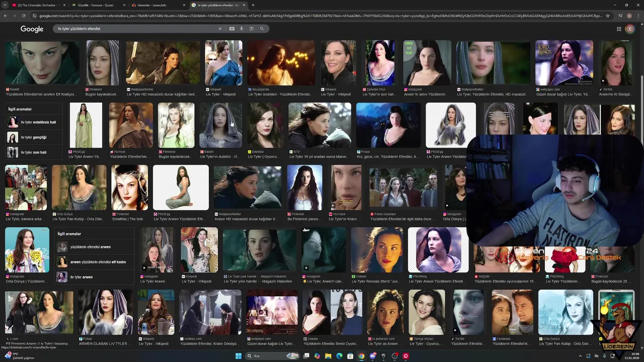Open the green dress Arwen PNGEgg thumbnail

[x=86, y=125]
